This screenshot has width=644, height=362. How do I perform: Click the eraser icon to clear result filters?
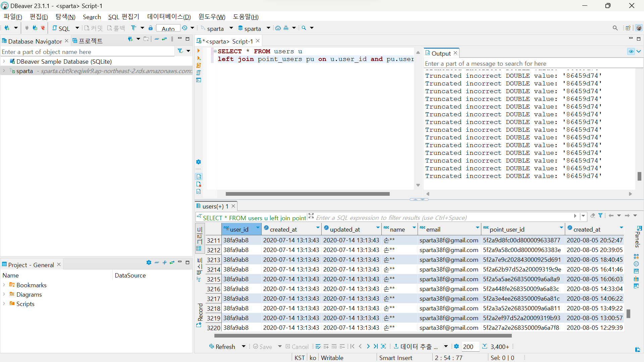tap(593, 216)
